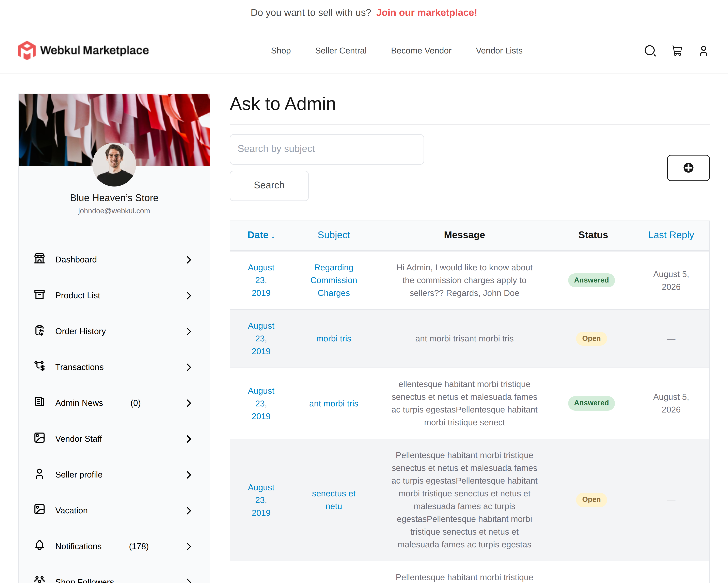Click Answered badge in Commission Charges row
The width and height of the screenshot is (728, 583).
591,280
